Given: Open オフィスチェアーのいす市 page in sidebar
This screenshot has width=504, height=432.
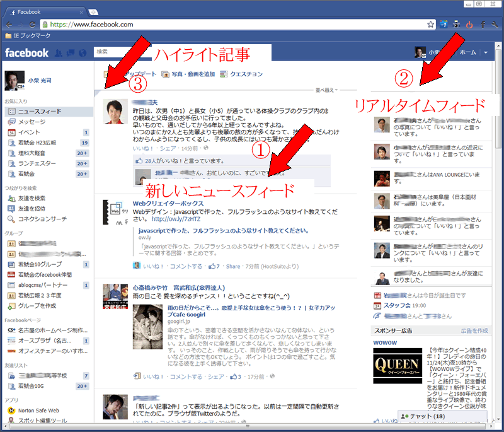Looking at the screenshot, I should click(x=48, y=351).
